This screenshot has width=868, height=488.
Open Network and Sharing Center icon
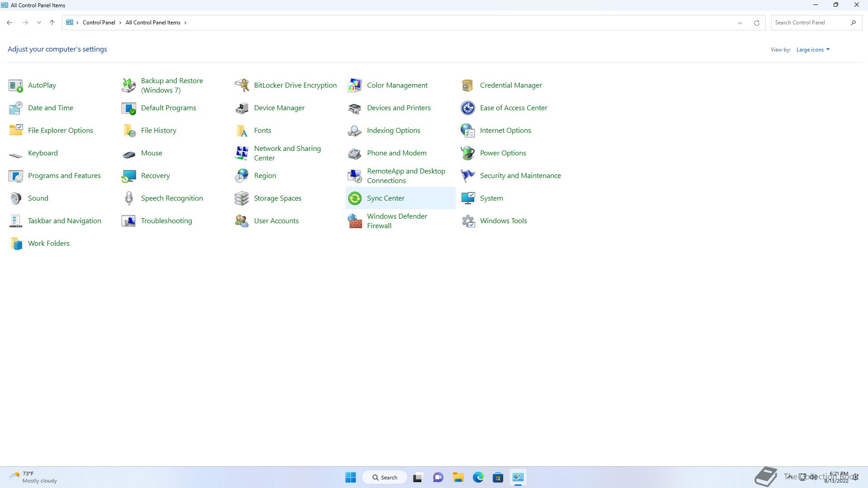tap(242, 153)
